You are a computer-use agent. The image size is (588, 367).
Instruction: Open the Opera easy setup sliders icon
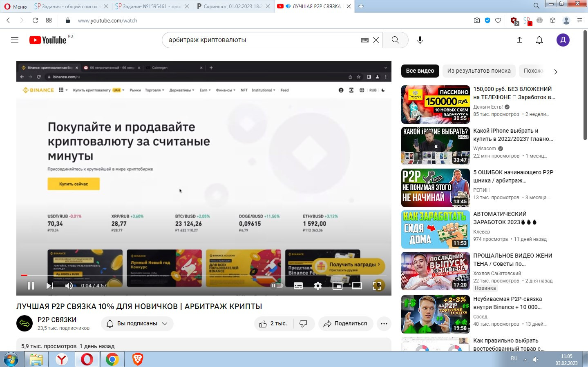click(x=580, y=20)
